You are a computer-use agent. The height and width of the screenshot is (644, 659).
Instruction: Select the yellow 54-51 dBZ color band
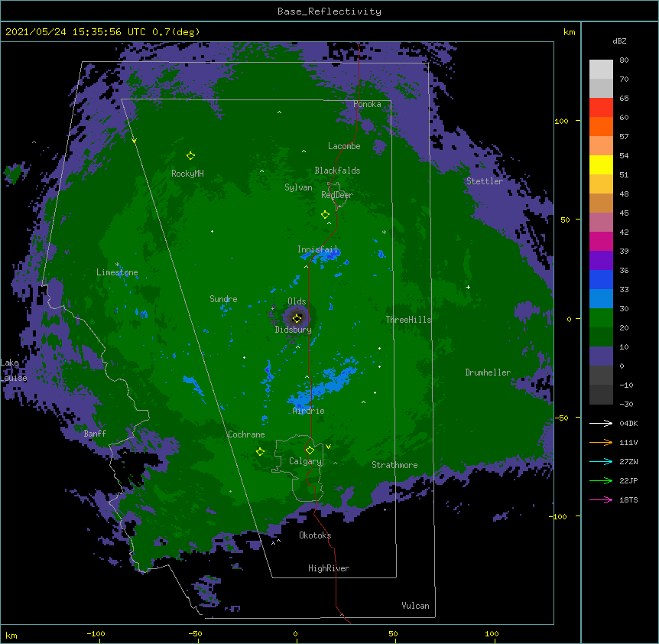[x=601, y=164]
